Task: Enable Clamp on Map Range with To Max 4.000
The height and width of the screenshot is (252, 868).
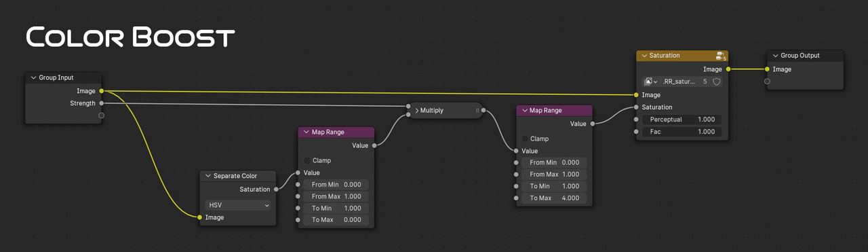Action: pos(526,139)
